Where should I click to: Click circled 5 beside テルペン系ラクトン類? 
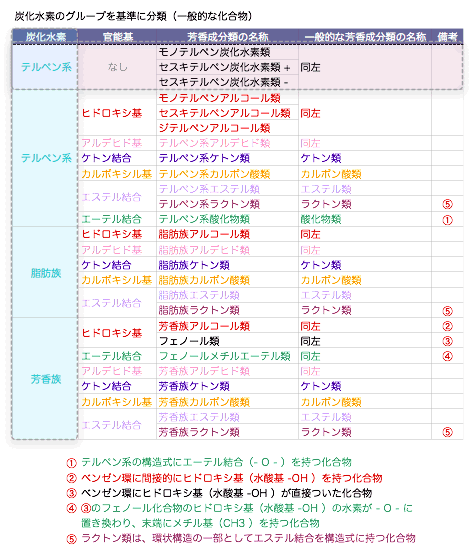(447, 204)
